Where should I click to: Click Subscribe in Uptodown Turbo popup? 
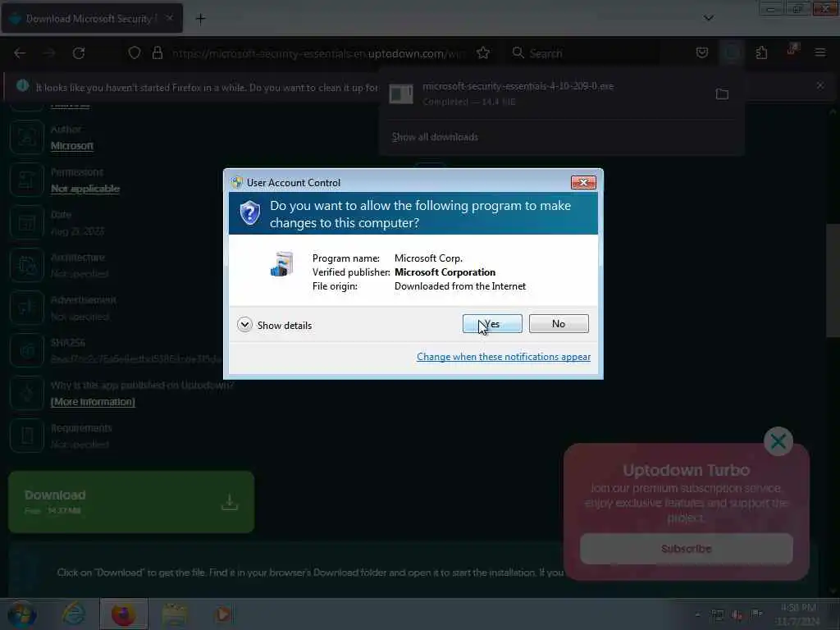coord(687,549)
